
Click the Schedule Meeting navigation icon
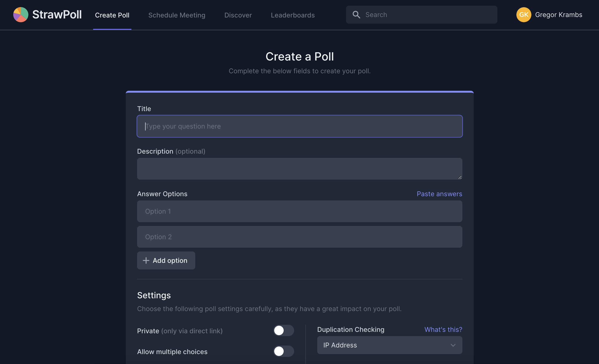coord(177,15)
